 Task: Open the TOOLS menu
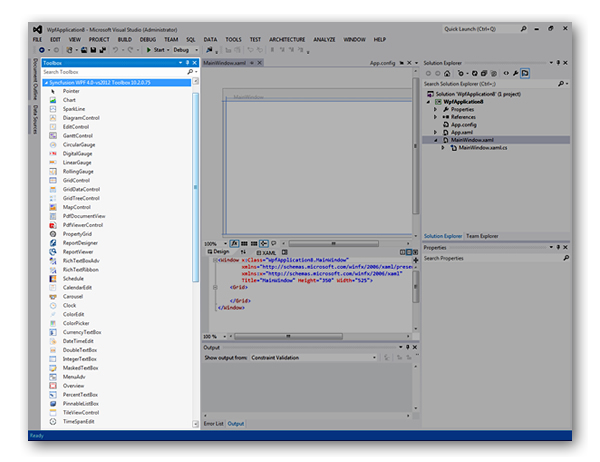(233, 39)
